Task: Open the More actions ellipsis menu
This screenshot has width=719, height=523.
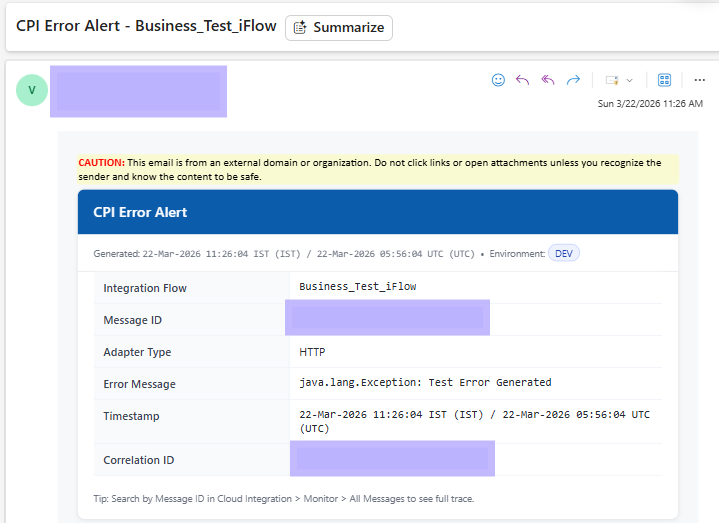Action: tap(699, 80)
